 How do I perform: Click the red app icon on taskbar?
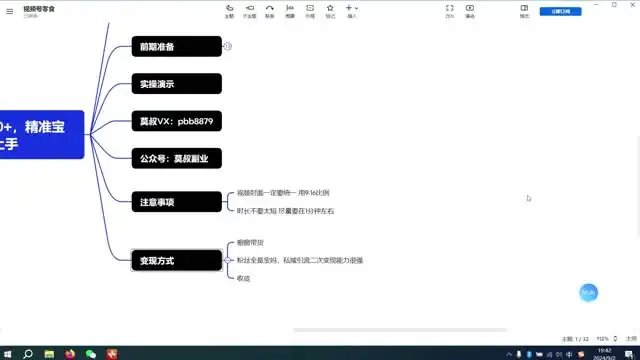(111, 353)
